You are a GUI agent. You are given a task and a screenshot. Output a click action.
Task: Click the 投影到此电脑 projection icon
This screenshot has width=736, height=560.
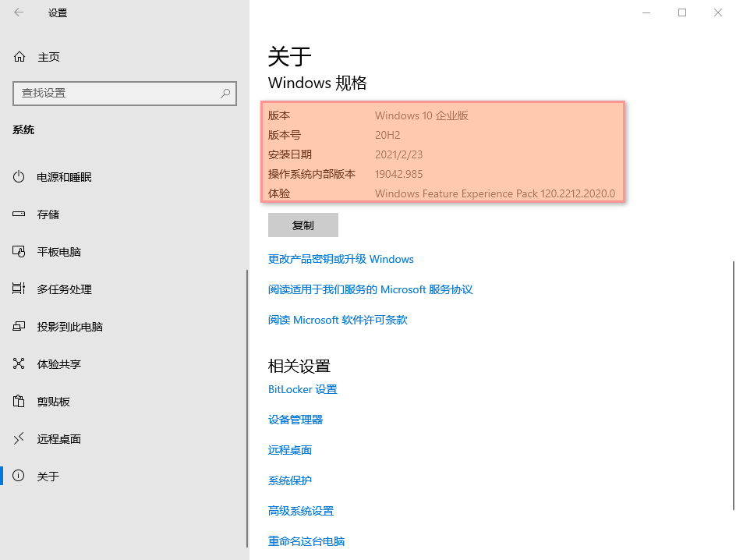pos(19,327)
